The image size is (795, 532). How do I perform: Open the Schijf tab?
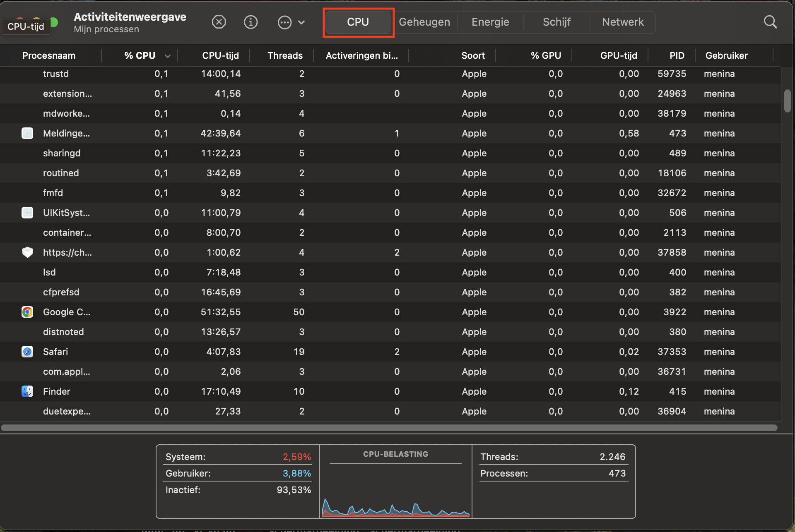point(556,22)
